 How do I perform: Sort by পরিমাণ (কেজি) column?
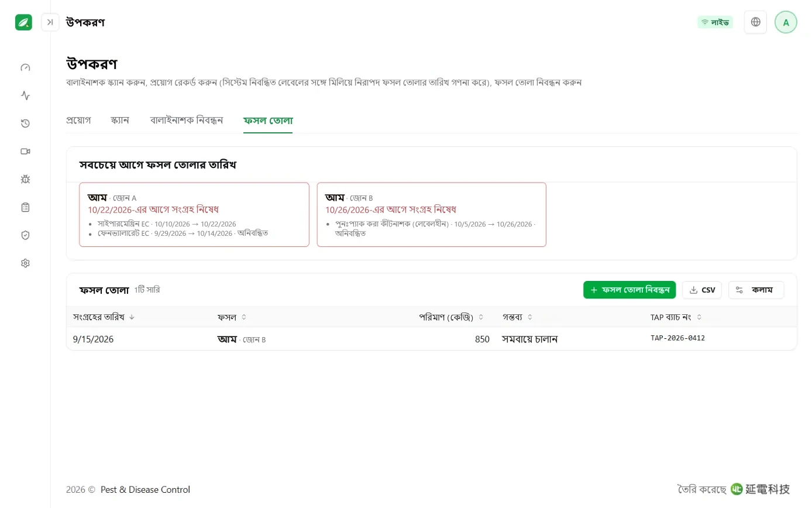452,317
